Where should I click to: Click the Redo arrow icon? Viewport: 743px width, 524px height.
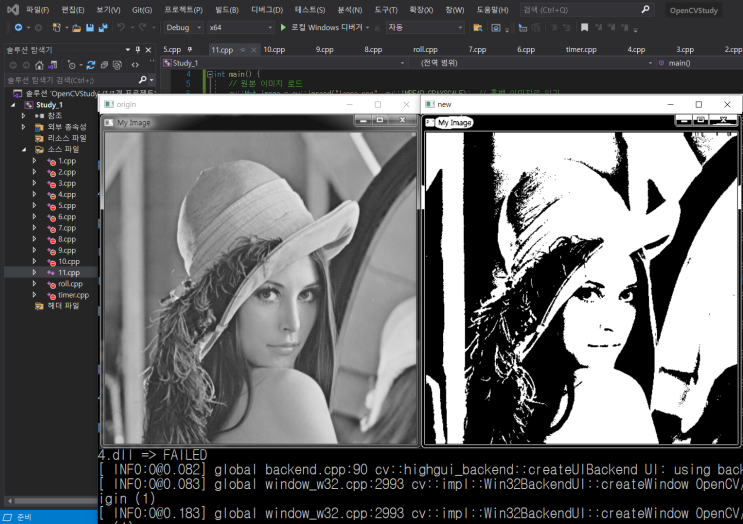[142, 27]
